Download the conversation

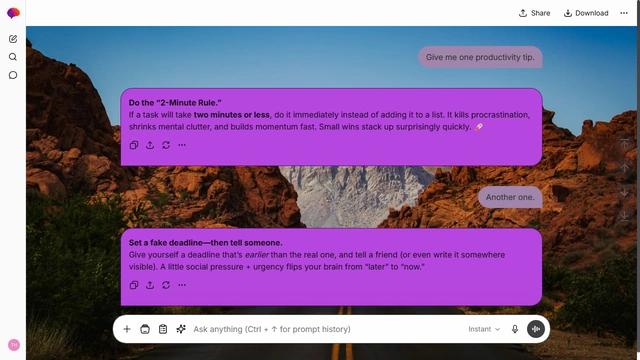586,13
